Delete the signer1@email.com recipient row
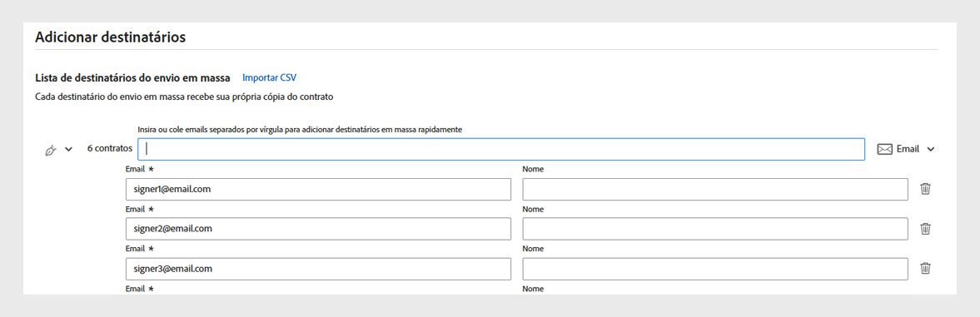This screenshot has width=980, height=317. point(926,189)
